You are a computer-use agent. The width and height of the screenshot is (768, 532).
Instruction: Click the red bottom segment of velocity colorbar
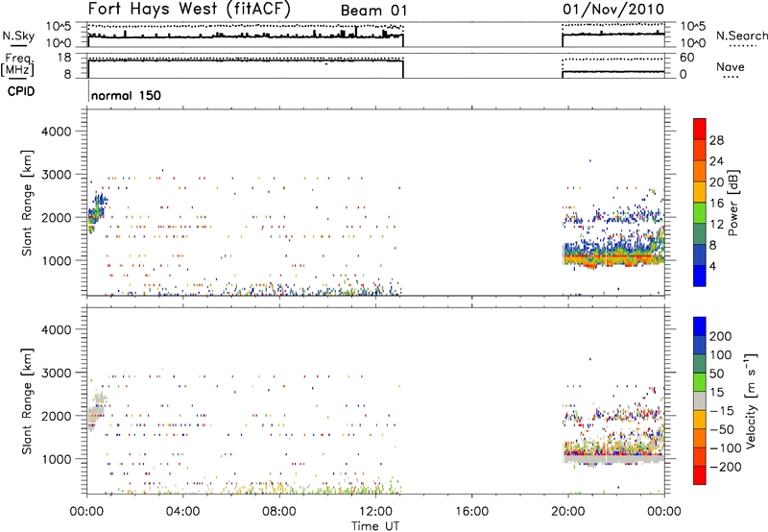pyautogui.click(x=700, y=475)
